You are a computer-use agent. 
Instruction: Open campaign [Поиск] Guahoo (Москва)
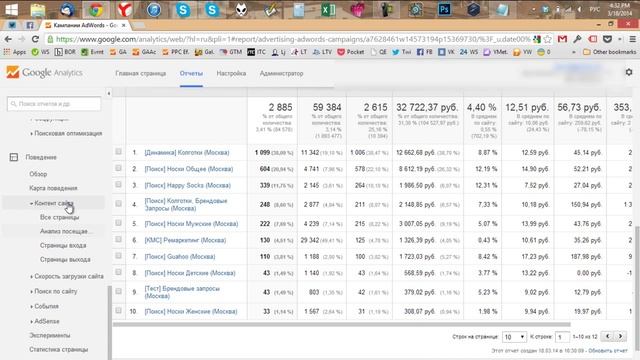click(x=180, y=257)
